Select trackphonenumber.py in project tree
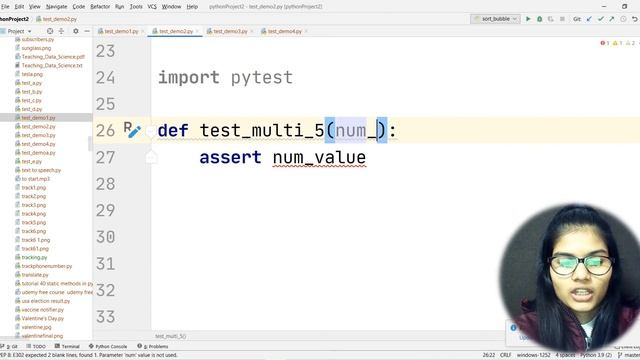Image resolution: width=640 pixels, height=360 pixels. (x=46, y=266)
